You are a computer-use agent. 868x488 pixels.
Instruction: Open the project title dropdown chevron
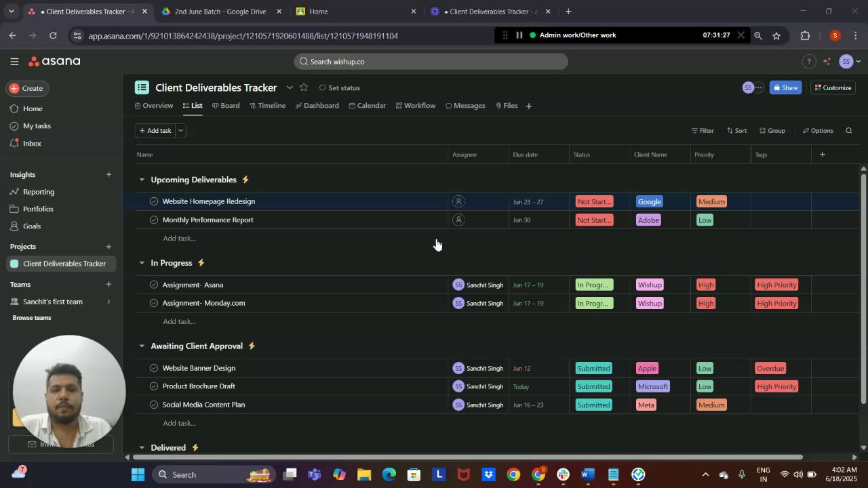(x=290, y=87)
